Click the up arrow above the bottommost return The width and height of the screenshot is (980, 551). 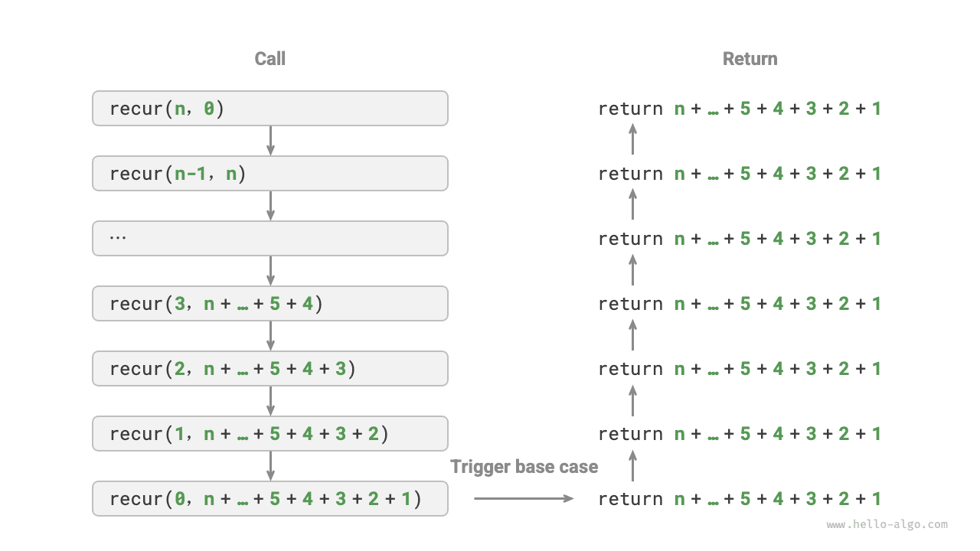click(632, 466)
